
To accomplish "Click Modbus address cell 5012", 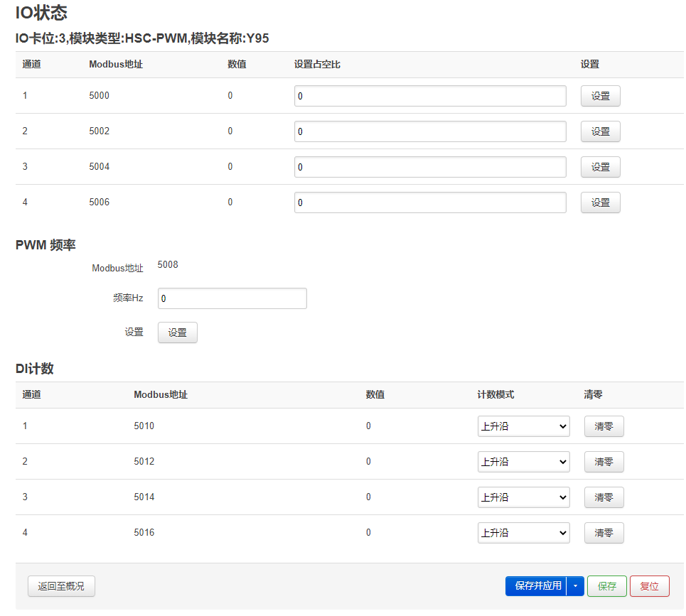I will point(144,461).
